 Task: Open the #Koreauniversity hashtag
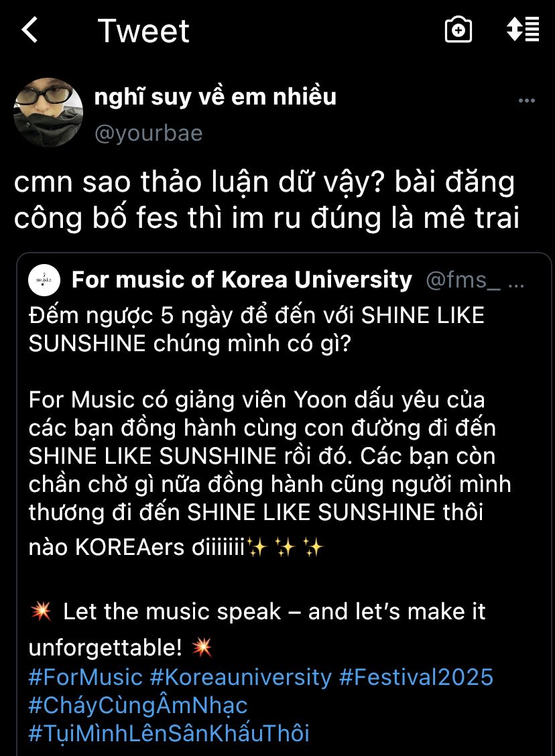click(241, 677)
